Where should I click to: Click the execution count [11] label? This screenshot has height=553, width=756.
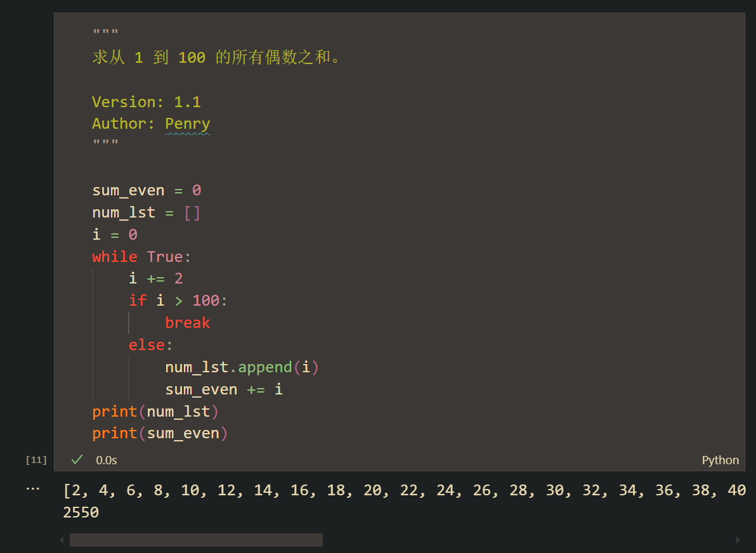pyautogui.click(x=36, y=460)
